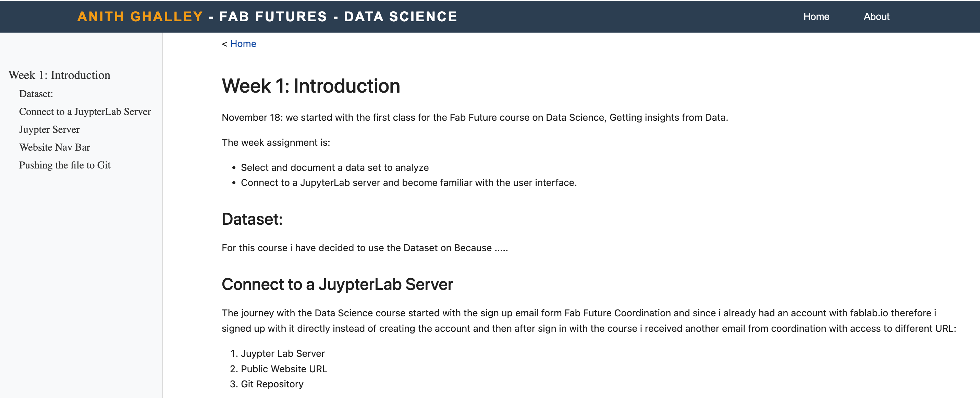Click the orange "Anith Ghalley" site title
This screenshot has height=398, width=980.
[139, 17]
